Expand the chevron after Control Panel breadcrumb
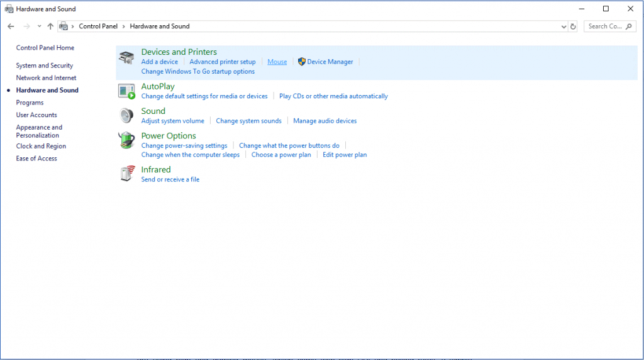 tap(124, 26)
